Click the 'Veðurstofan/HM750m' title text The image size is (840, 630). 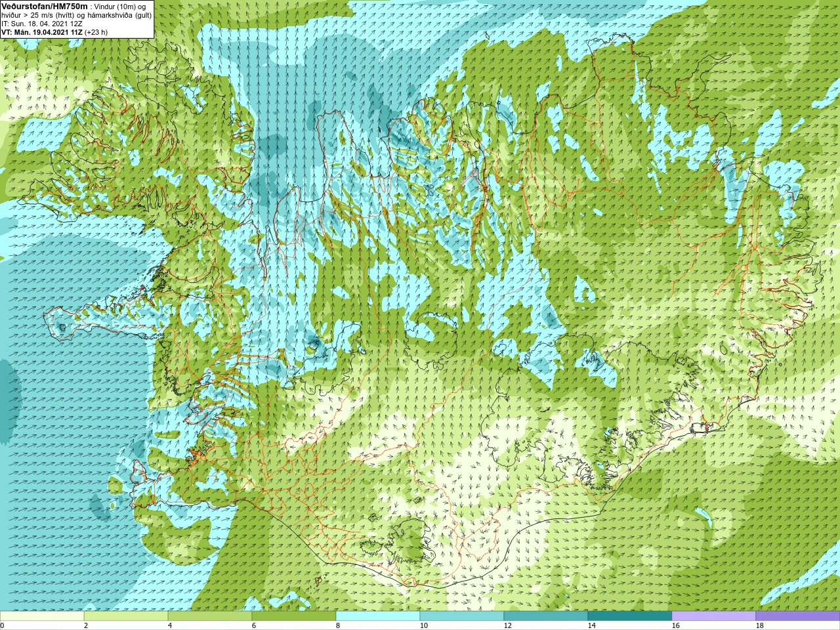44,6
